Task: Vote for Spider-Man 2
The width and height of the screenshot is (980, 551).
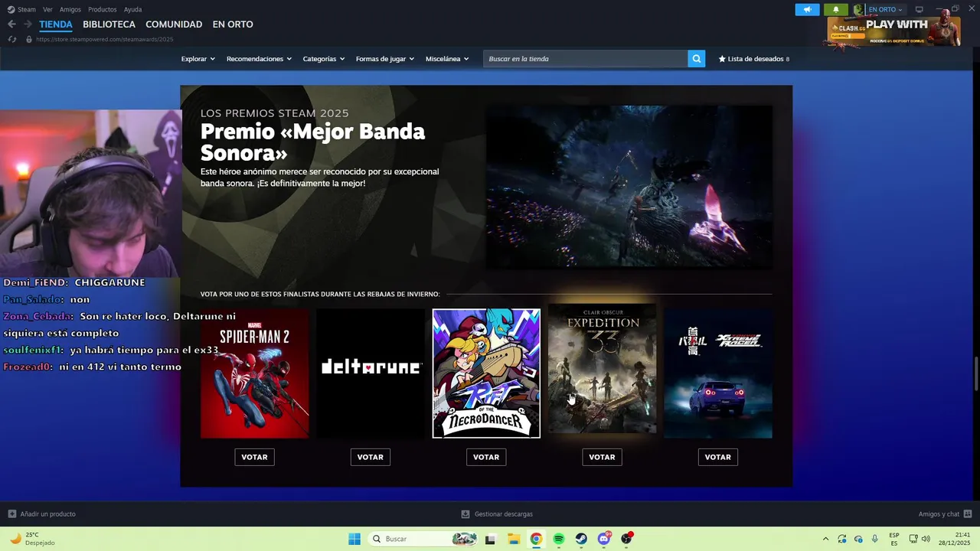Action: tap(254, 457)
